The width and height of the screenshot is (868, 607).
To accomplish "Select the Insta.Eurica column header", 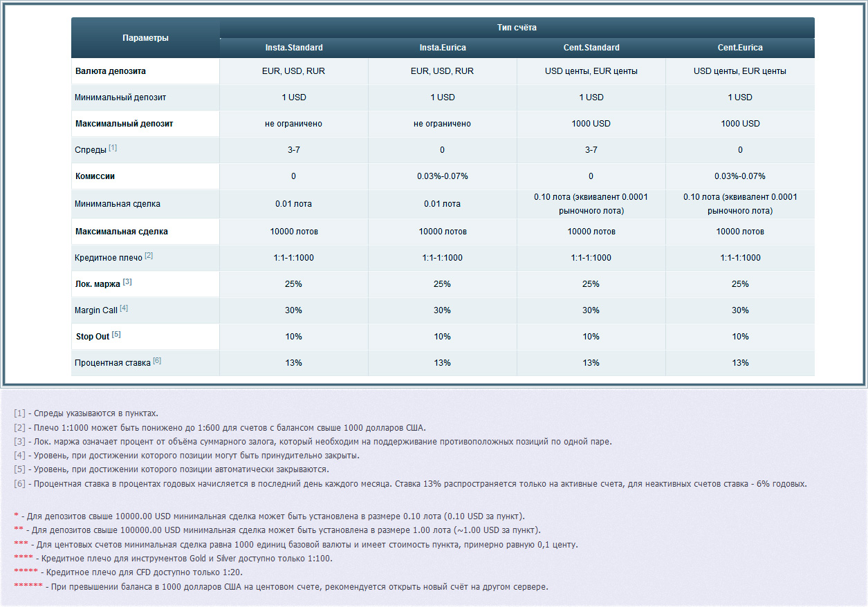I will (443, 48).
